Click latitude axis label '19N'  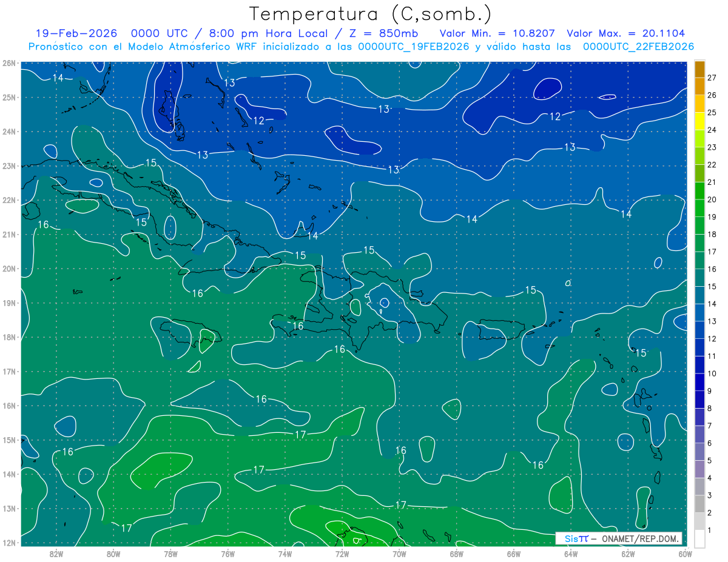point(9,303)
